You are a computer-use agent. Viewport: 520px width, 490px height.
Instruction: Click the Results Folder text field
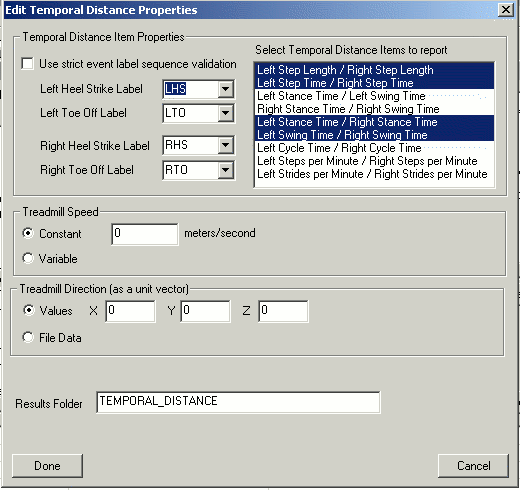coord(238,402)
